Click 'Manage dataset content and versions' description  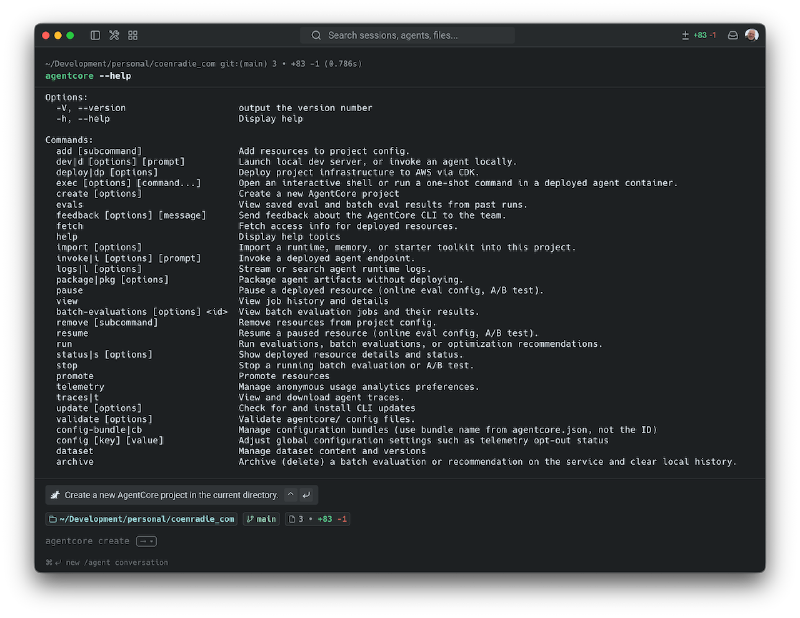click(332, 451)
